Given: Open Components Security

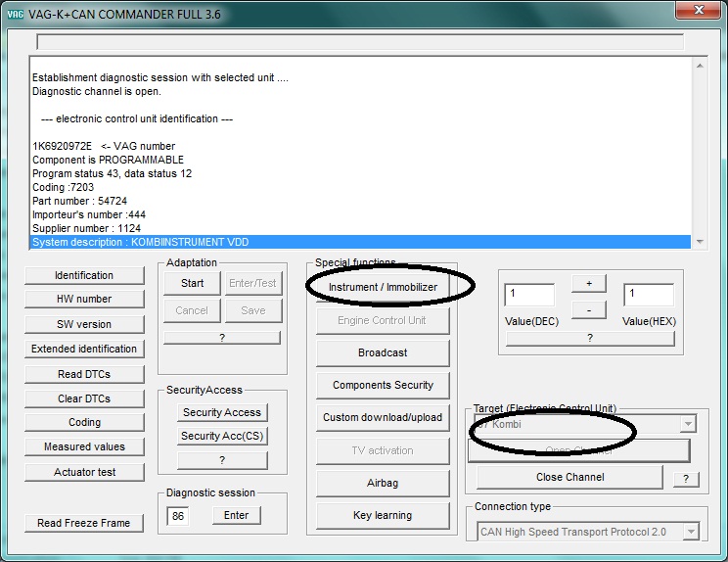Looking at the screenshot, I should click(383, 386).
